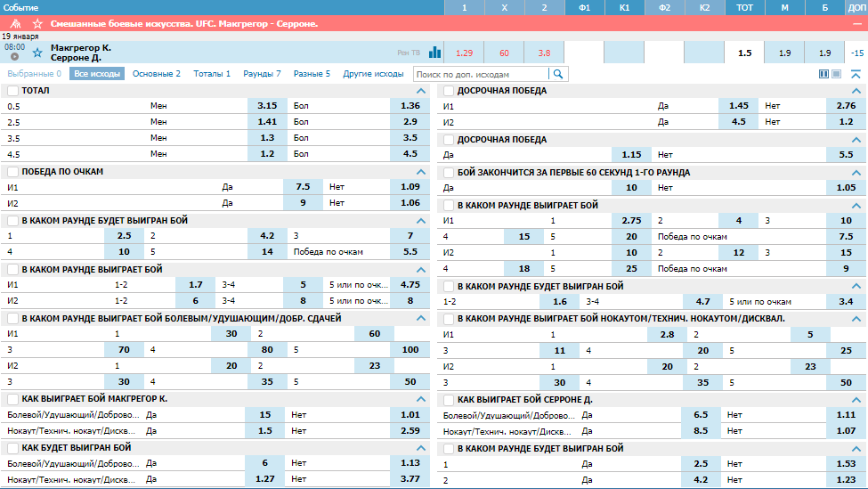
Task: Check ДОСРОЧНАЯ ПОБЕДА box above the И1/И2 rows
Action: coord(449,91)
